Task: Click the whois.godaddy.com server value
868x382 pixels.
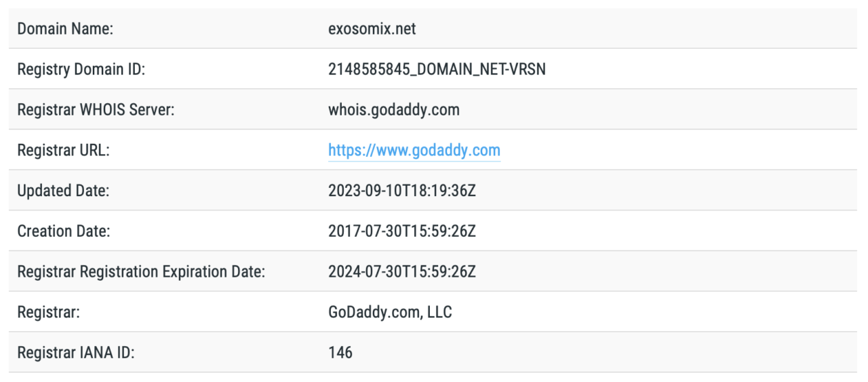Action: (393, 109)
